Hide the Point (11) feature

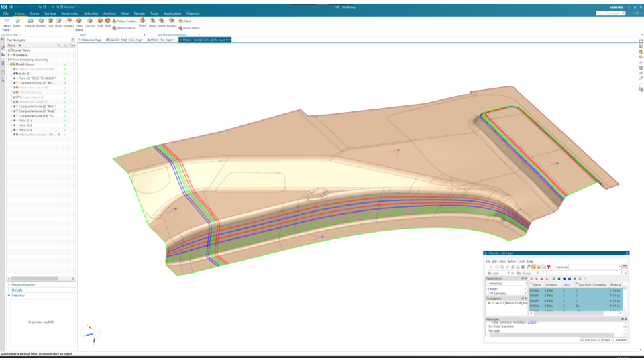13,120
